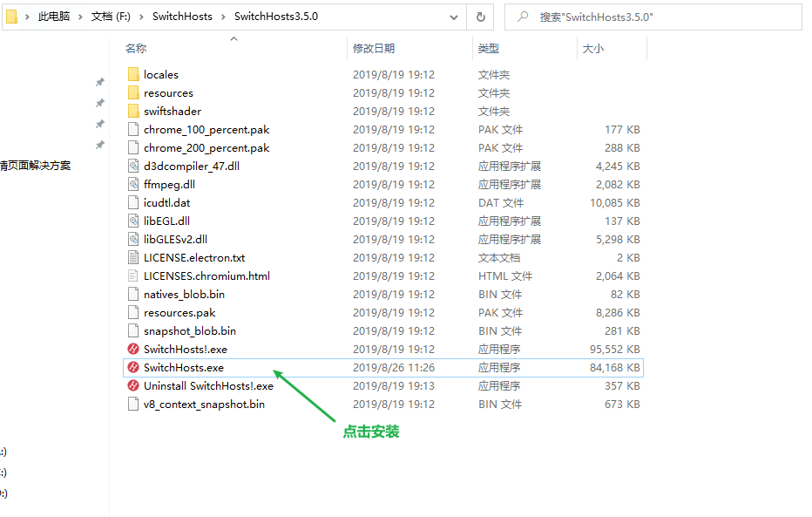Screen dimensions: 812x517
Task: Select the icudtl.dat file icon
Action: click(133, 202)
